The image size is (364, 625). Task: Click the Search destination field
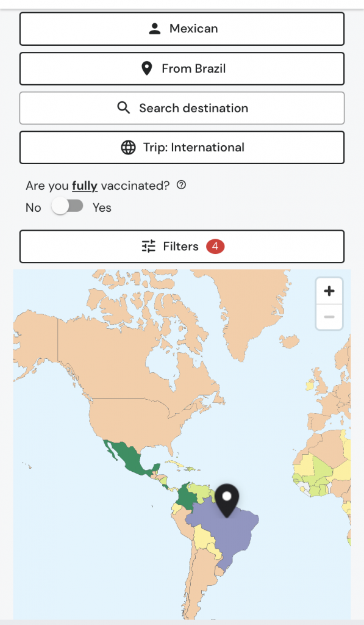click(182, 108)
